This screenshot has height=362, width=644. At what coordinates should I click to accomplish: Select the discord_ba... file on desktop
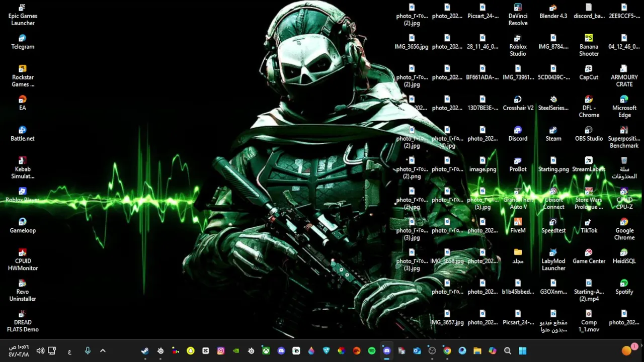pyautogui.click(x=589, y=12)
